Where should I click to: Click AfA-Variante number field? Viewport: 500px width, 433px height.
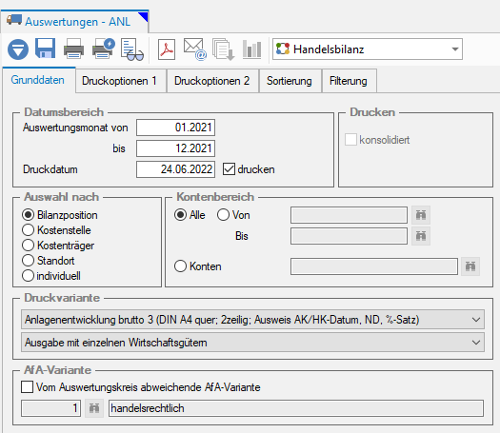coord(51,408)
